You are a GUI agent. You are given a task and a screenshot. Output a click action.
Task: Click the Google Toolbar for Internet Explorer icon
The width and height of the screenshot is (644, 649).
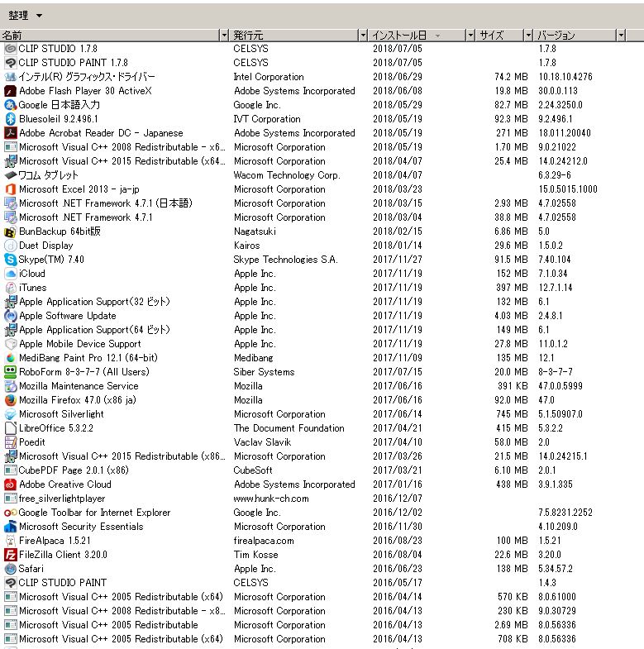click(11, 513)
